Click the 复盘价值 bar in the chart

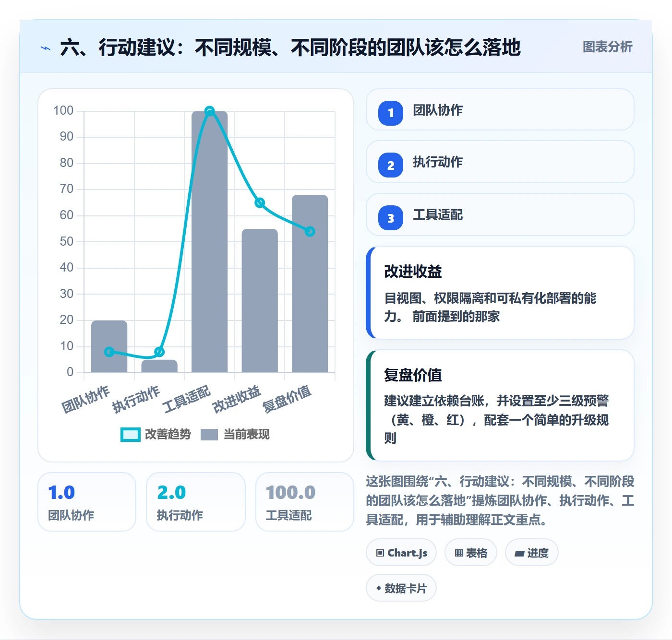tap(310, 284)
